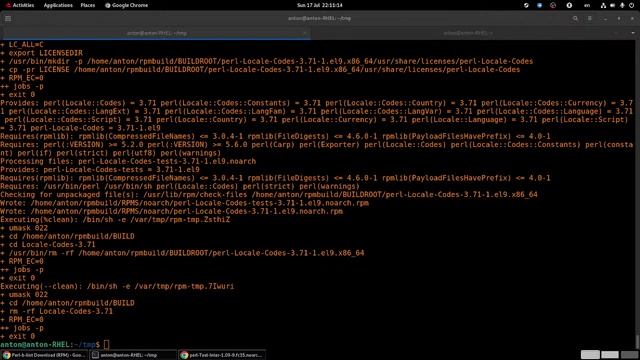The height and width of the screenshot is (360, 640).
Task: Open the Activities overview
Action: (x=20, y=5)
